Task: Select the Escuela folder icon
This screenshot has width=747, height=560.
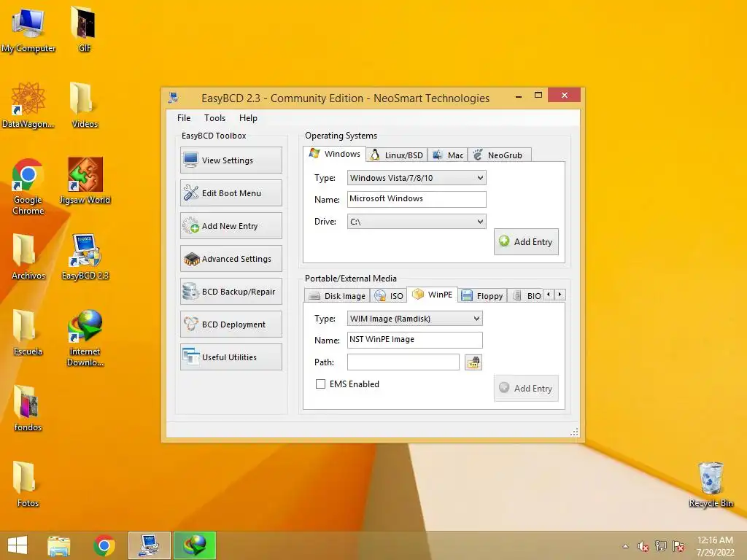Action: (28, 332)
